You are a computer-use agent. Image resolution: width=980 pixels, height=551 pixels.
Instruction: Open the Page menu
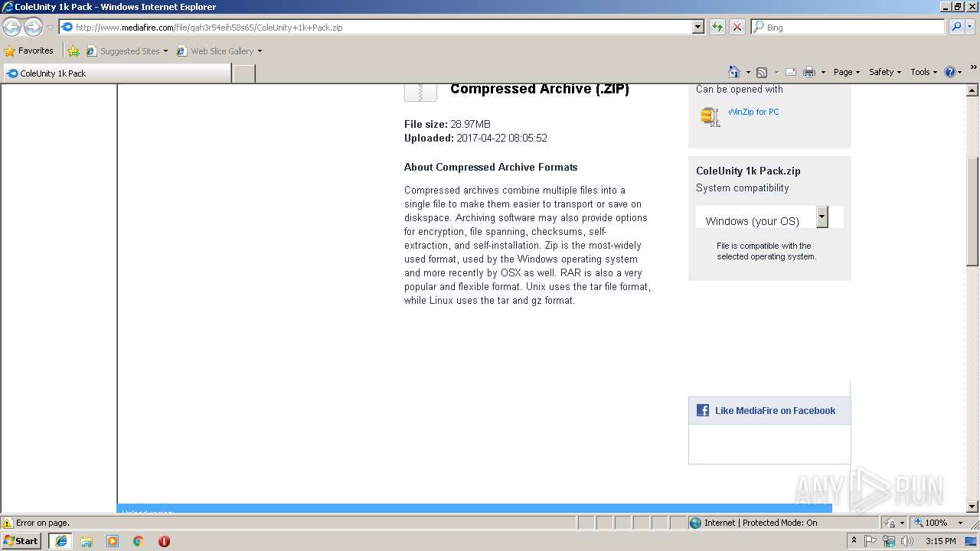click(847, 72)
